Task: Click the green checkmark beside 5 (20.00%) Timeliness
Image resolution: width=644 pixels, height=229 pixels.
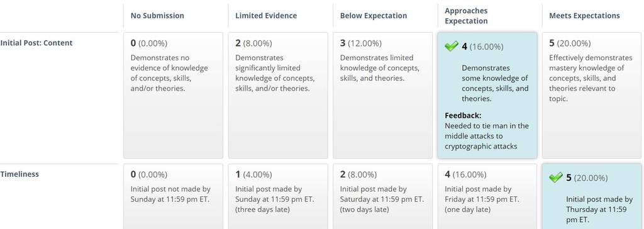Action: click(x=556, y=177)
